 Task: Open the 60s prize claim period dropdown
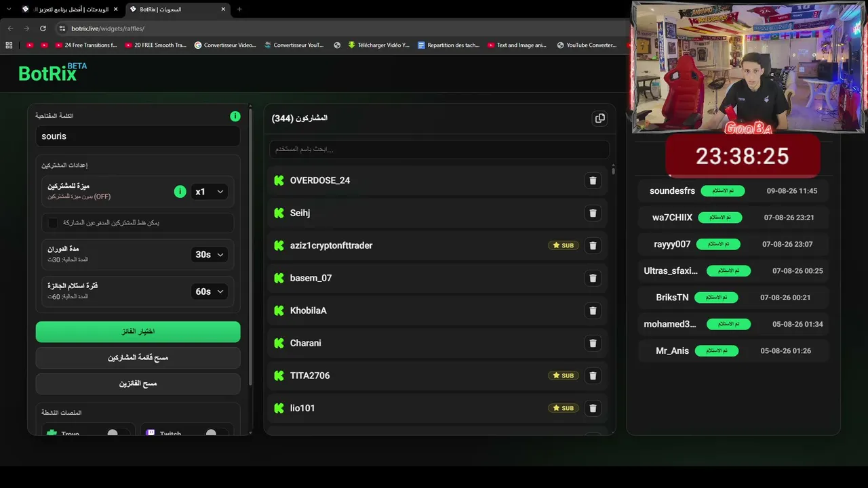click(x=209, y=291)
